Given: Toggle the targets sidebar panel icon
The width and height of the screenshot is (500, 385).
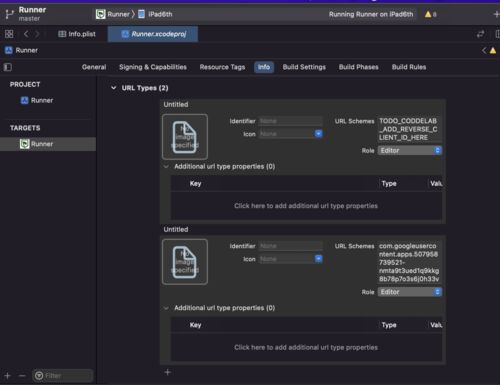Looking at the screenshot, I should coord(8,67).
